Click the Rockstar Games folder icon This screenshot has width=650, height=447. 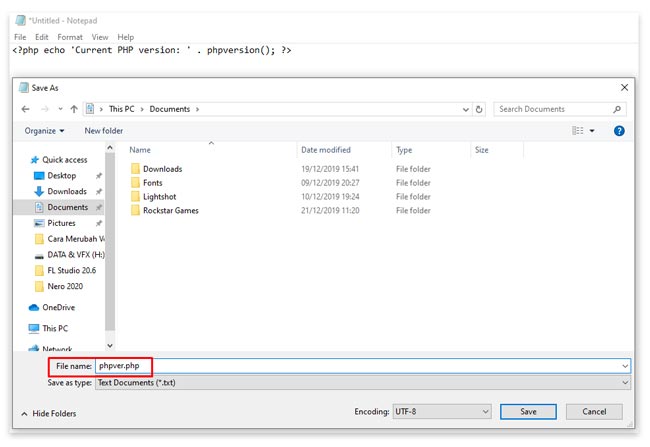tap(135, 210)
